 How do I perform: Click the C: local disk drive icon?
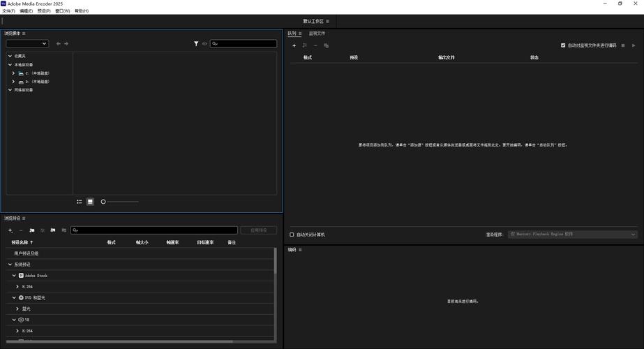21,73
